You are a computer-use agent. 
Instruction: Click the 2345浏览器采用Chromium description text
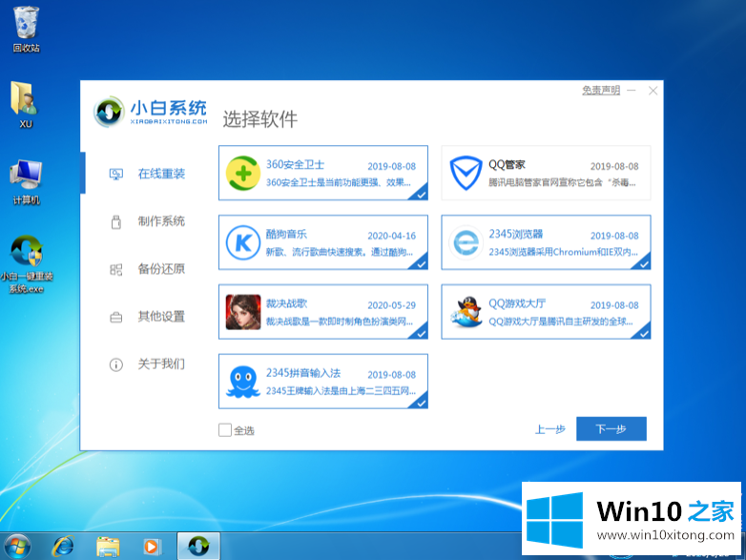[x=563, y=252]
